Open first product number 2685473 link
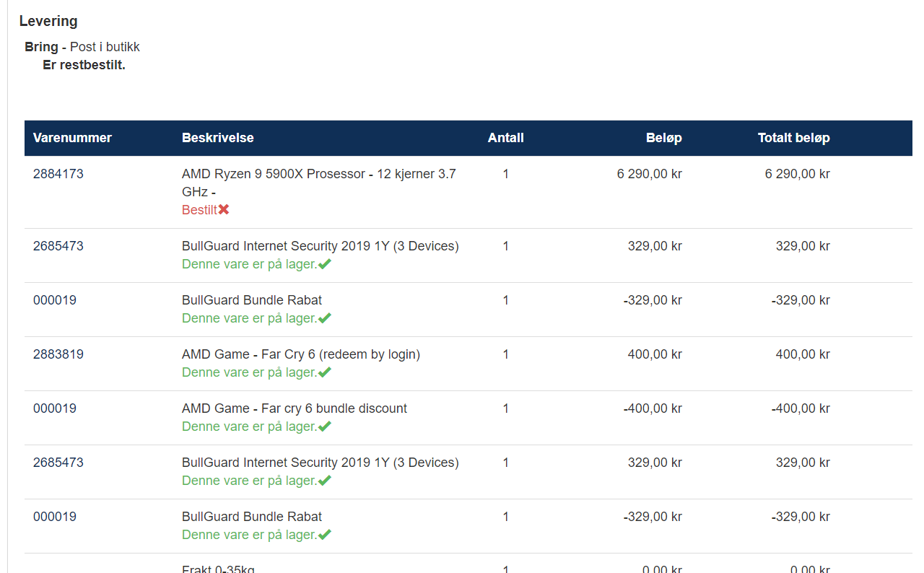The image size is (924, 573). [x=58, y=246]
